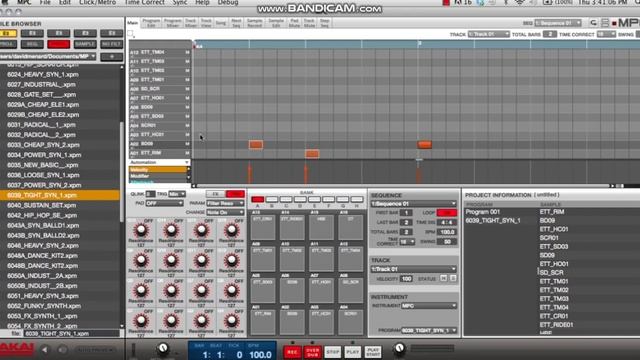The width and height of the screenshot is (640, 360).
Task: Trigger pad A09 ETT_TM01
Action: (x=262, y=259)
